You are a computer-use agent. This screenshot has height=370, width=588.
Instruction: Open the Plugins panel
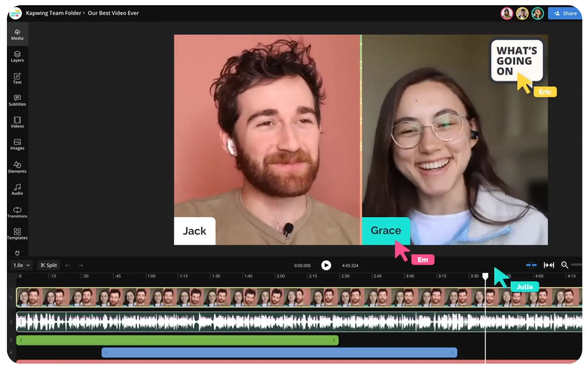[17, 253]
